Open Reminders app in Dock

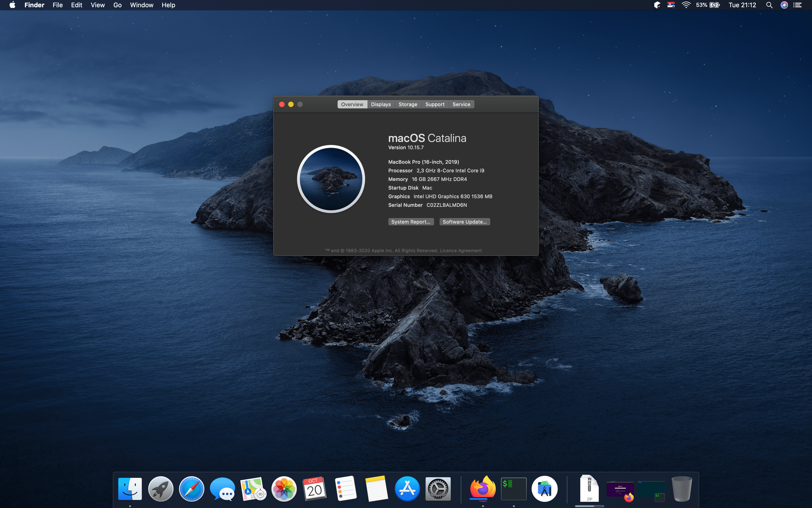(x=346, y=488)
